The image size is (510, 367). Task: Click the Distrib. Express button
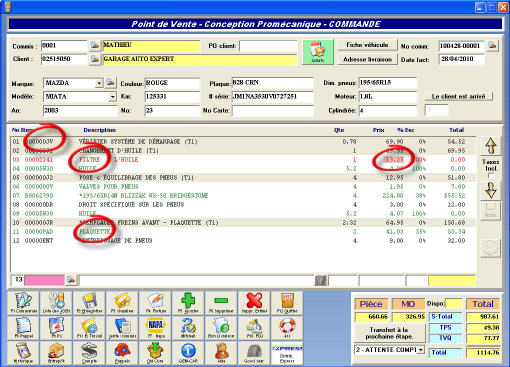[287, 353]
